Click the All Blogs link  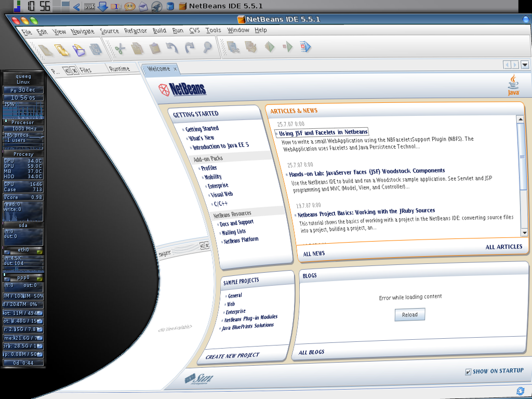click(311, 352)
